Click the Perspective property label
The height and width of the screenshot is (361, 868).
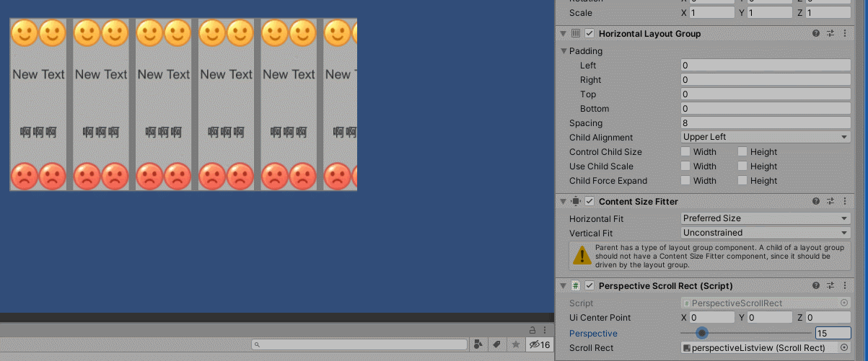tap(593, 334)
